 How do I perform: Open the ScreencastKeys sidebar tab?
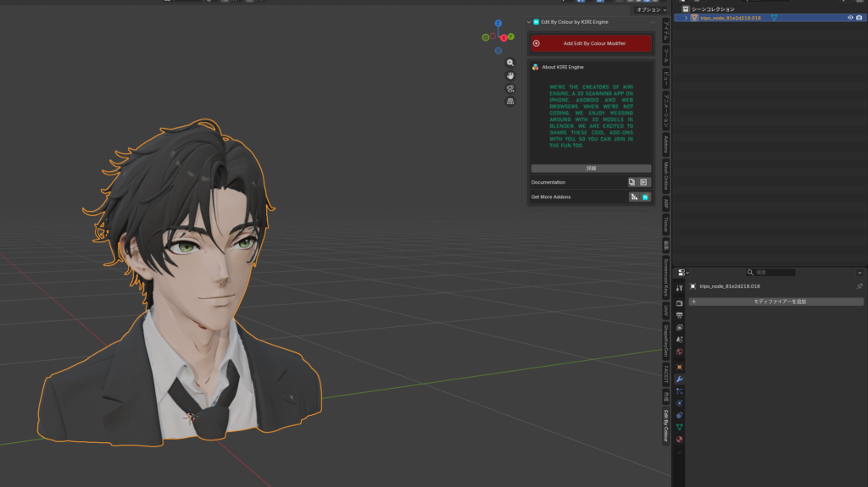(666, 276)
